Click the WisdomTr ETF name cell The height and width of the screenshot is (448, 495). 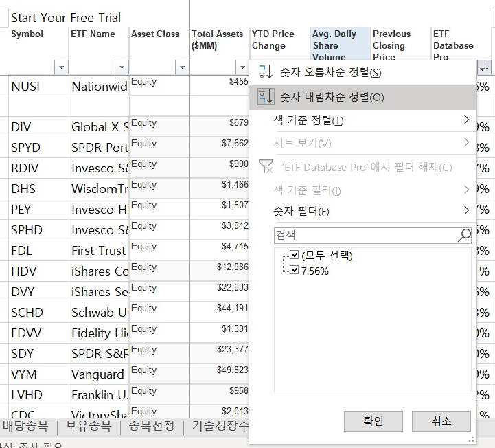99,189
